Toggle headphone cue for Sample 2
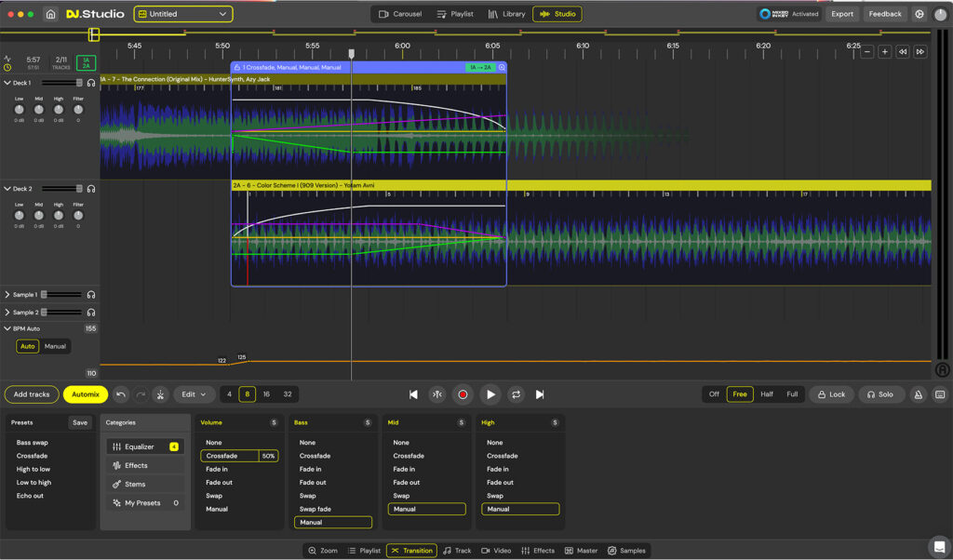 (91, 313)
